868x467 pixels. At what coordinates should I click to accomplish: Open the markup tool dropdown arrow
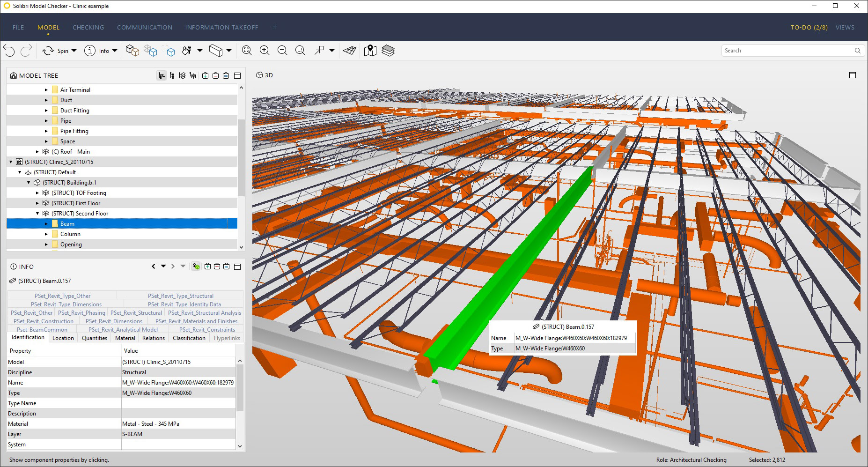tap(200, 51)
